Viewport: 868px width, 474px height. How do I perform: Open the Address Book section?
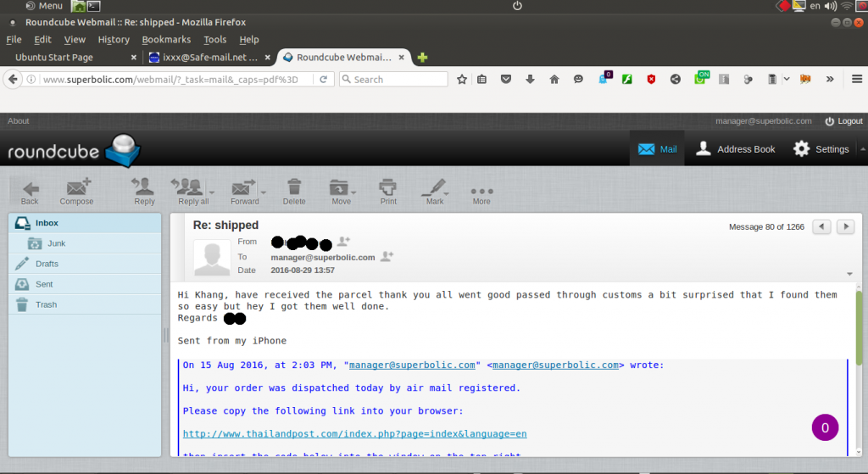point(735,149)
